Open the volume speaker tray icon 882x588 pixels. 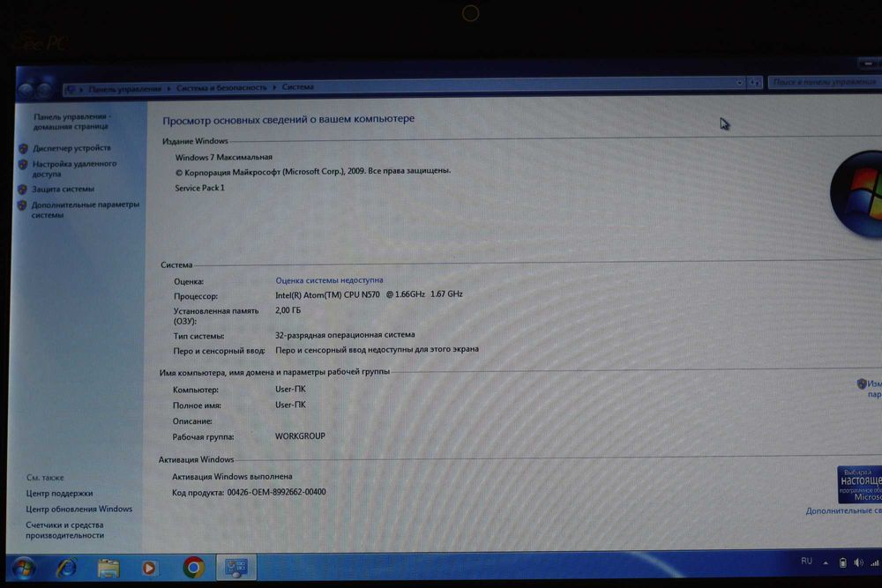(858, 562)
